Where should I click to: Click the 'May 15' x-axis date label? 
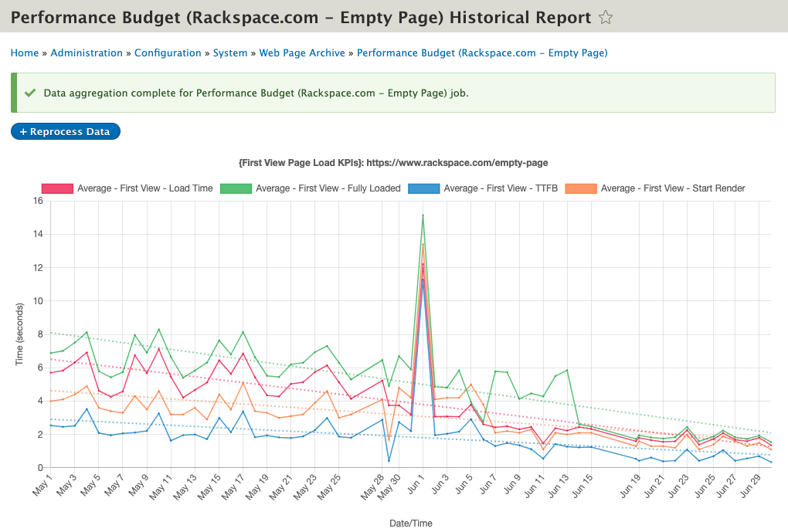(x=209, y=486)
